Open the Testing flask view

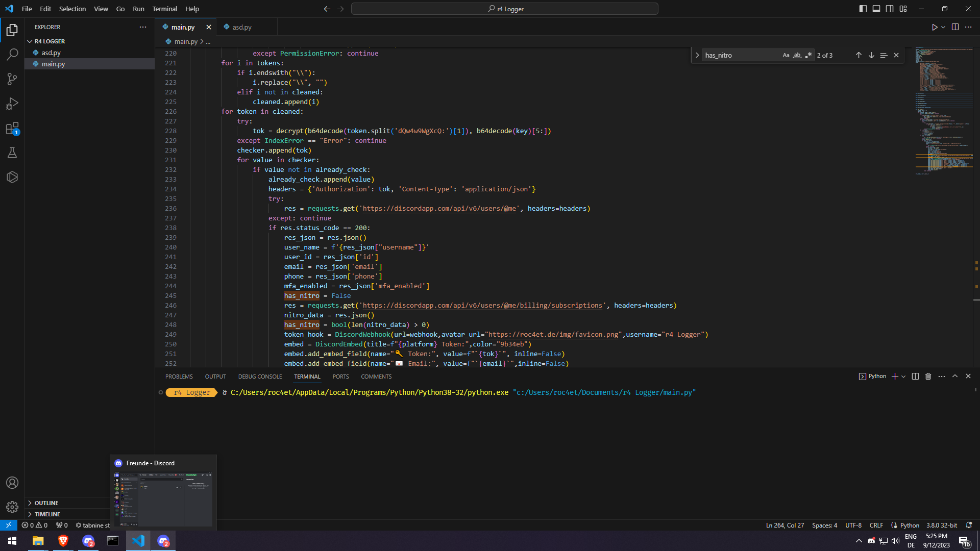pyautogui.click(x=12, y=153)
